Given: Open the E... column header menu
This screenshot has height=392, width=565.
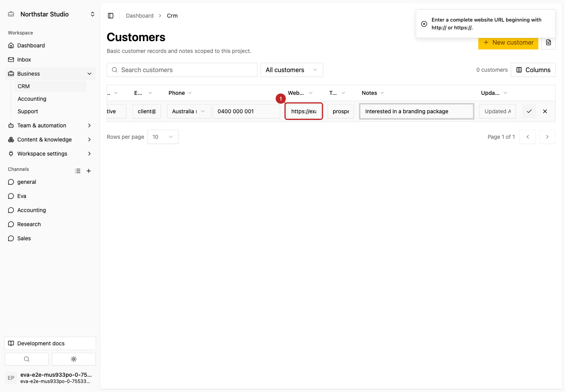Looking at the screenshot, I should tap(143, 93).
